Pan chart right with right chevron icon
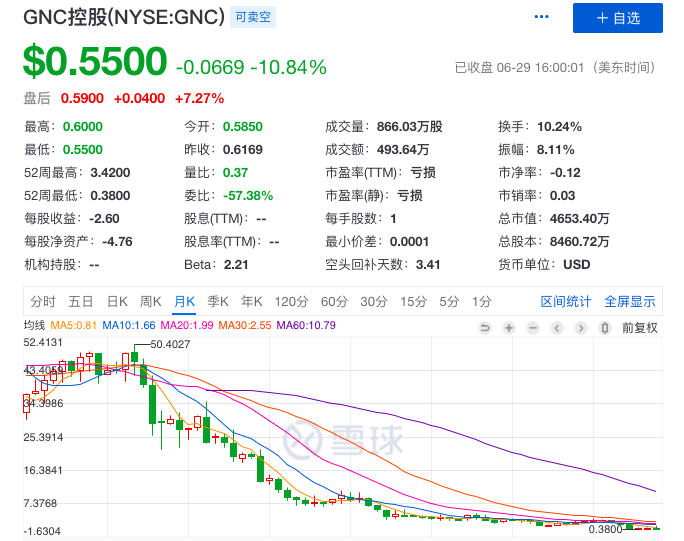684x541 pixels. 581,328
